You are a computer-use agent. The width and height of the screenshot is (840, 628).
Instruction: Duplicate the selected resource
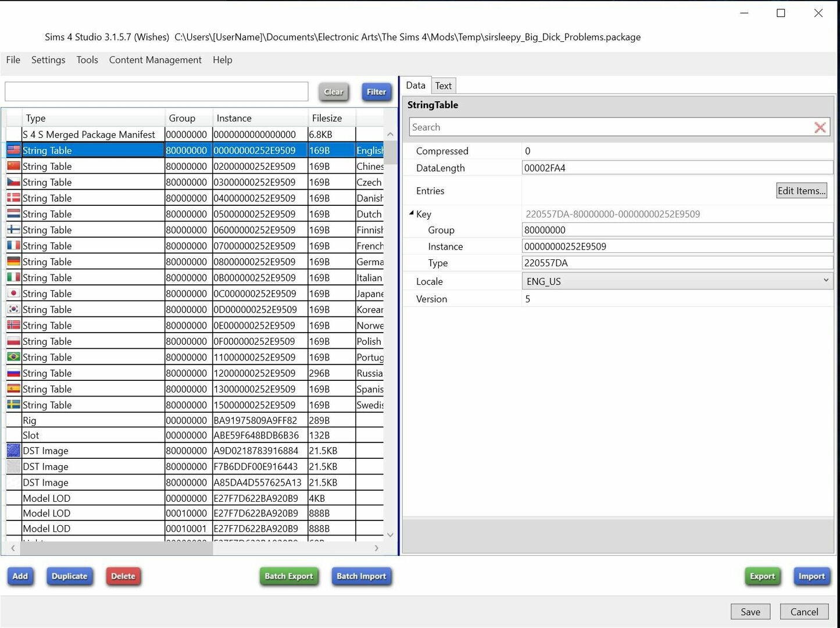click(x=69, y=576)
